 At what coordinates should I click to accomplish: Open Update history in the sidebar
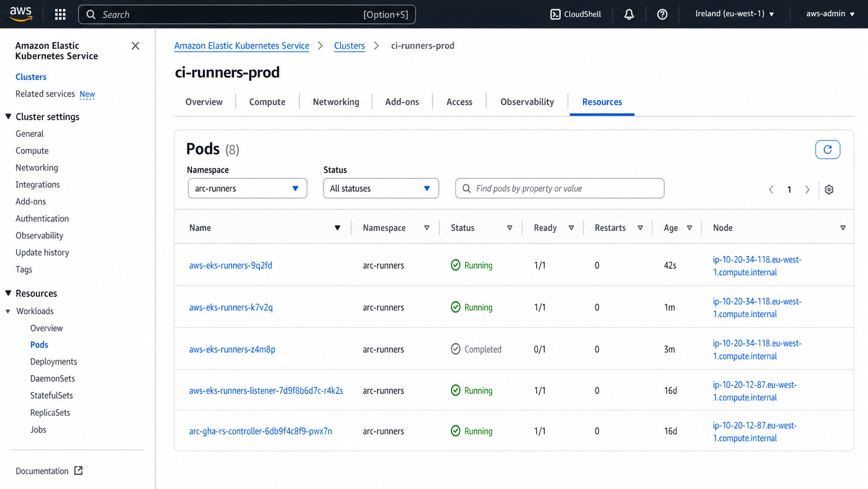coord(42,253)
